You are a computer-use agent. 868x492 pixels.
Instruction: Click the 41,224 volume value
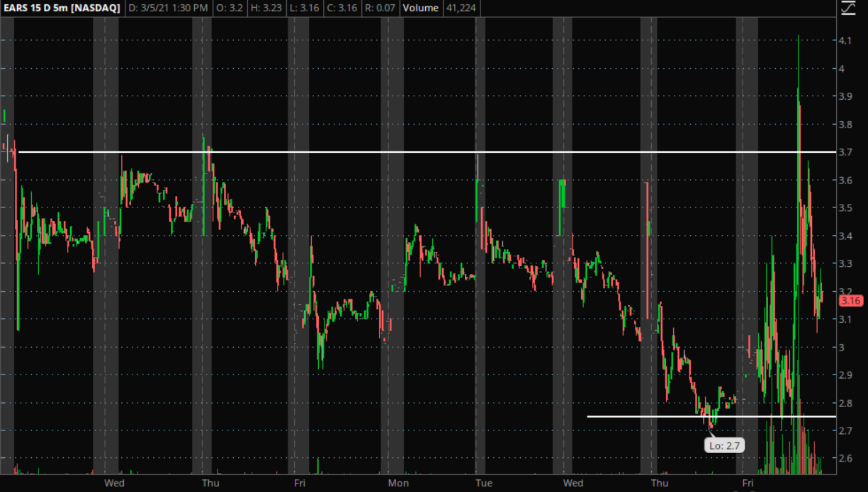click(461, 9)
